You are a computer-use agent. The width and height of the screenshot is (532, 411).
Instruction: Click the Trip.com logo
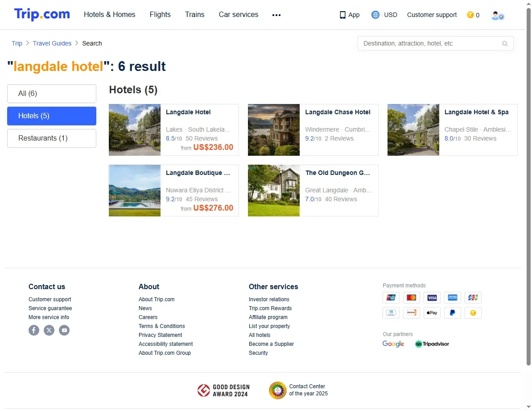coord(42,14)
